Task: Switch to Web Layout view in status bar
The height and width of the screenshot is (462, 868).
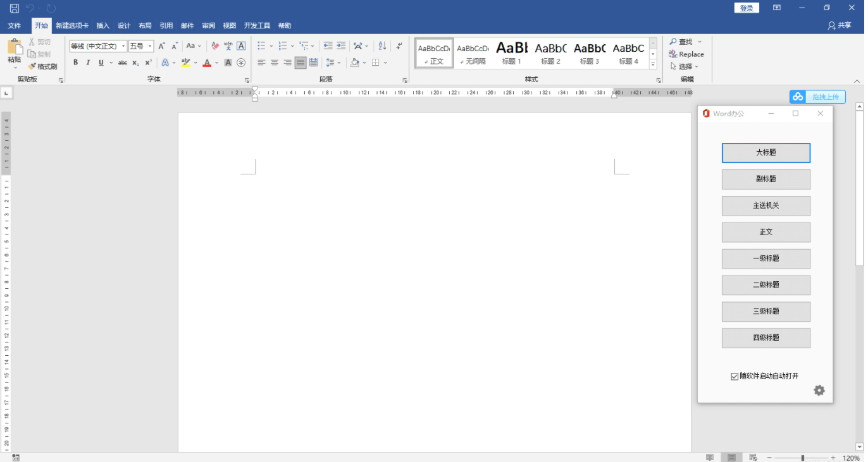Action: (x=753, y=458)
